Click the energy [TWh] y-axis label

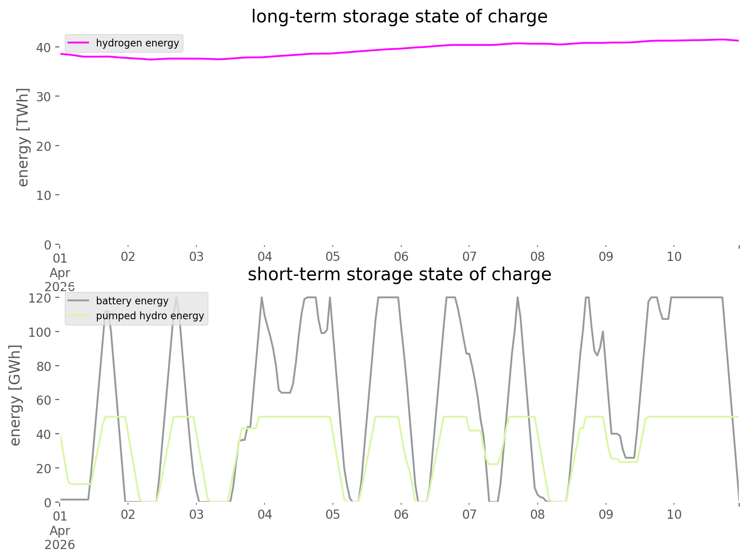pos(23,138)
